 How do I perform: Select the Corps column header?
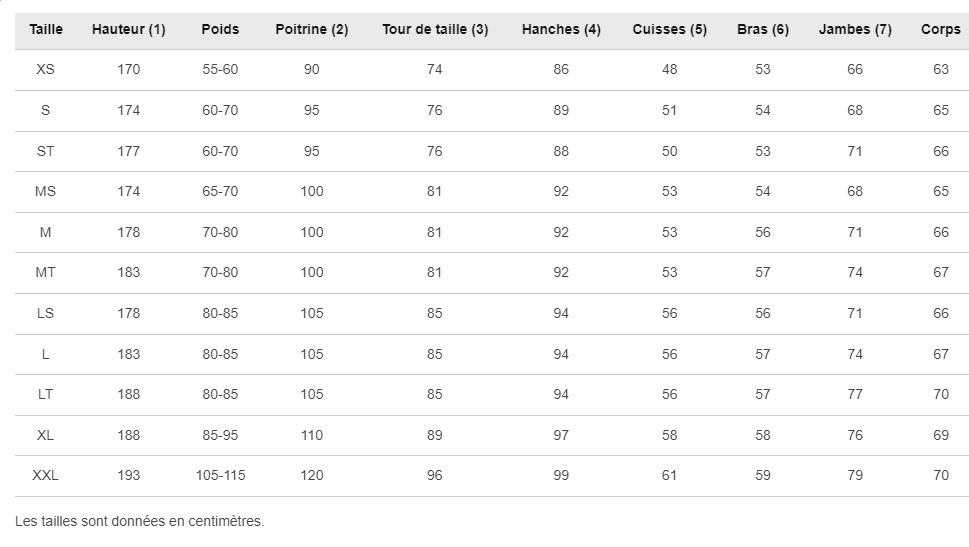[x=941, y=29]
